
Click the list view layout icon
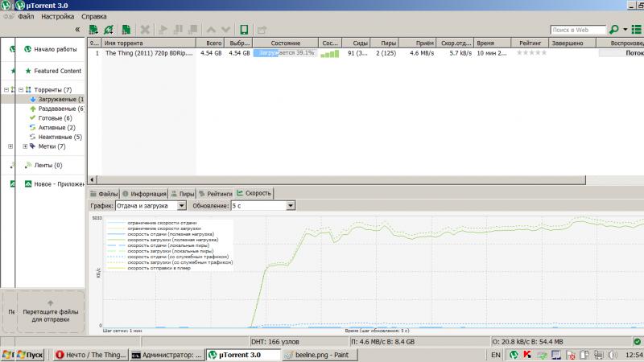click(x=637, y=30)
